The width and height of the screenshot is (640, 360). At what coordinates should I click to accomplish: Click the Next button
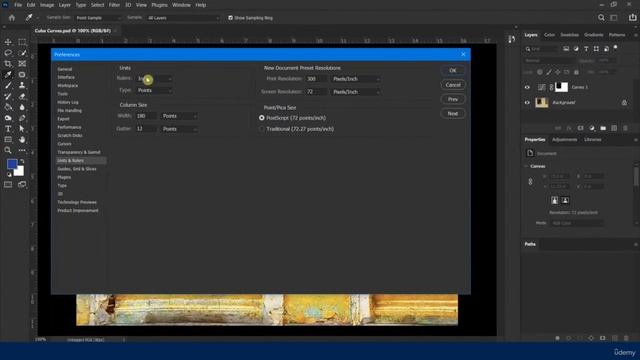pos(453,113)
